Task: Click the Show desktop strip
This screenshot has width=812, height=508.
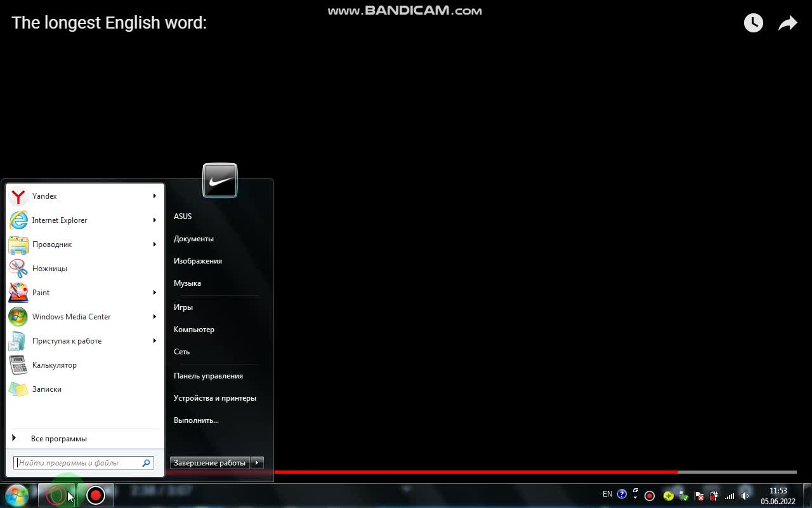Action: 807,495
